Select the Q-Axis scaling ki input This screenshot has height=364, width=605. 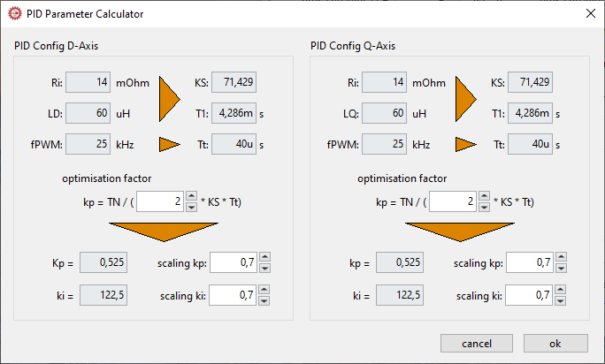point(529,295)
